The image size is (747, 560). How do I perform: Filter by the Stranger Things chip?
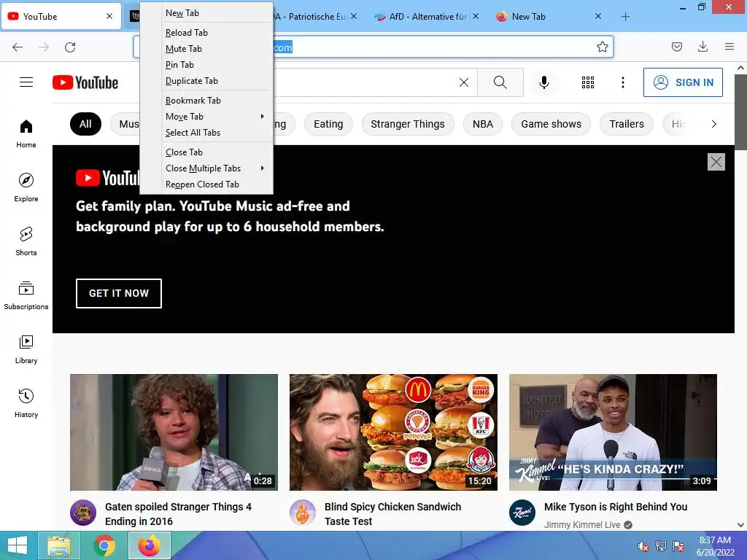pyautogui.click(x=407, y=124)
